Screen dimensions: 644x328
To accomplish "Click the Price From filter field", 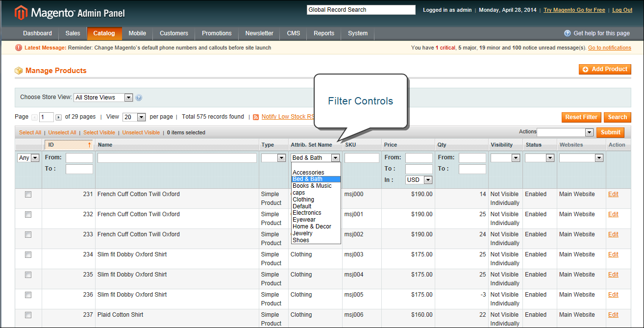I will click(x=419, y=158).
